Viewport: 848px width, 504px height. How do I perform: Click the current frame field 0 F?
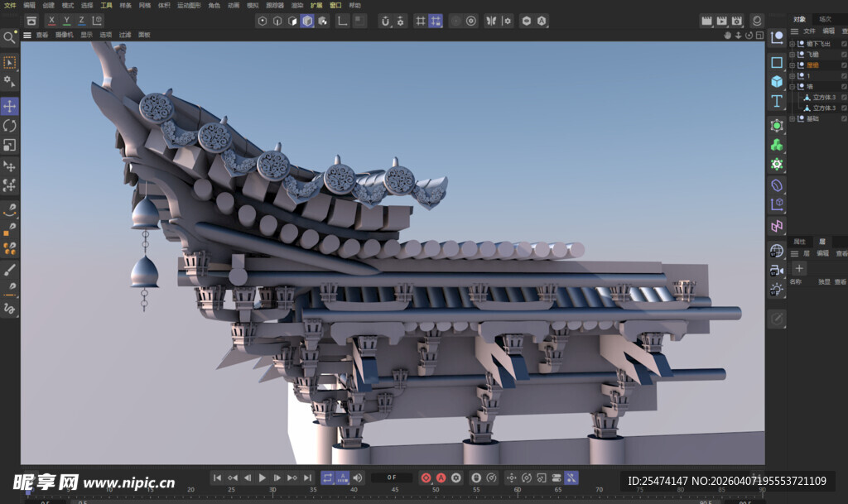pyautogui.click(x=392, y=478)
